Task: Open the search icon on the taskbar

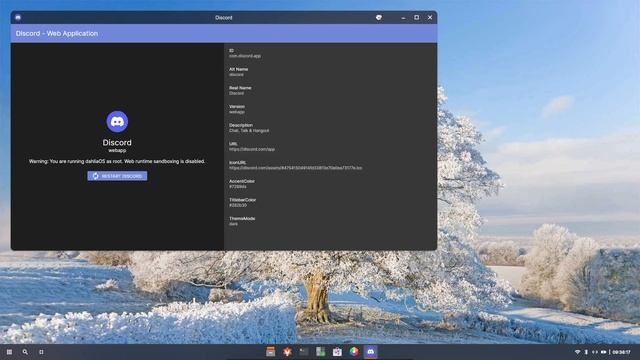Action: (x=25, y=352)
